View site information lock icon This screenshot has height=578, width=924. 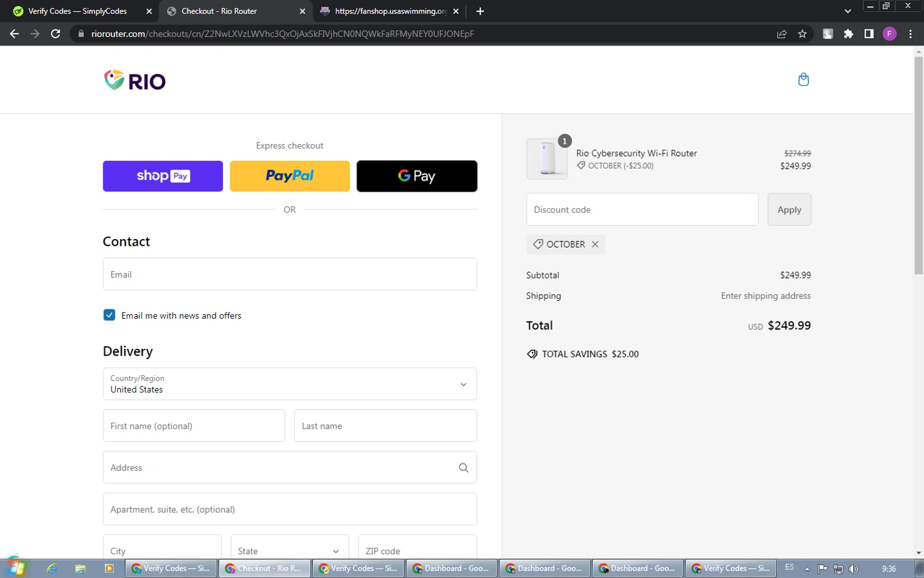pos(81,34)
